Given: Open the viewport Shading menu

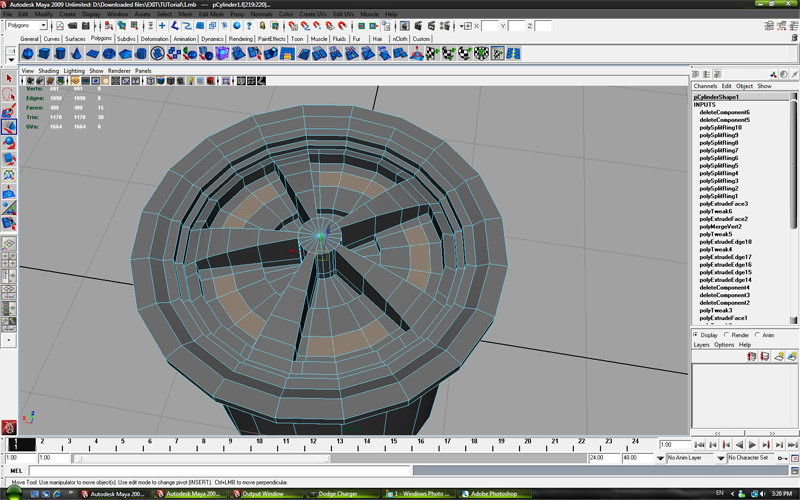Looking at the screenshot, I should (x=48, y=71).
